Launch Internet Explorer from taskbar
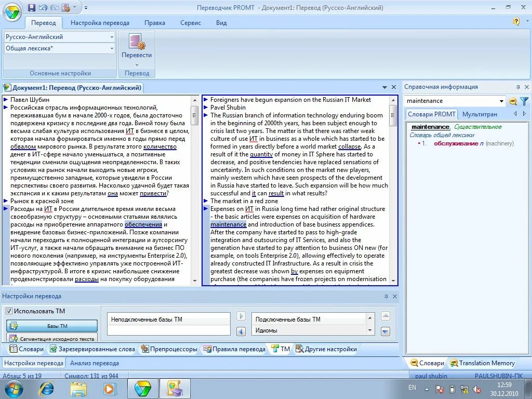This screenshot has height=399, width=532. (x=47, y=389)
